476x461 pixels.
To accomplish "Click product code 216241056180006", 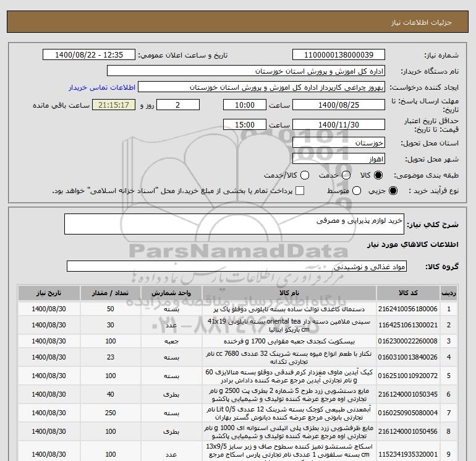I will pyautogui.click(x=408, y=309).
